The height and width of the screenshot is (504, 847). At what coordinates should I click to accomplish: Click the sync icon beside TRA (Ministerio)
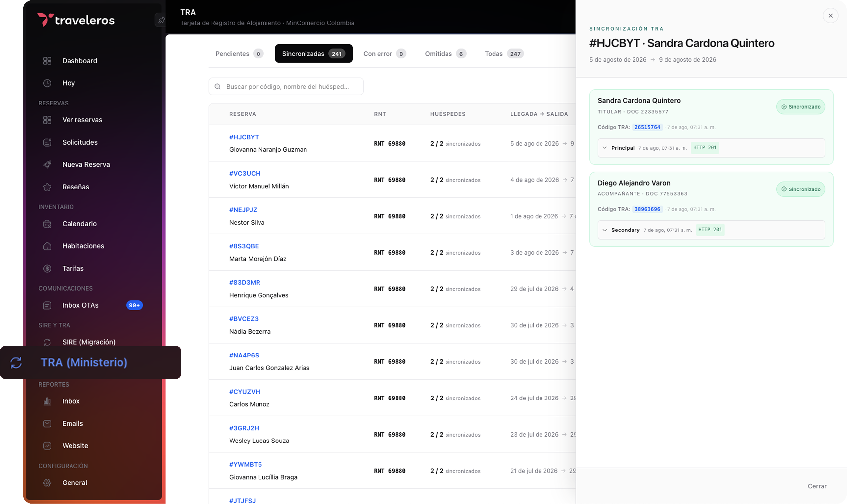pos(16,363)
